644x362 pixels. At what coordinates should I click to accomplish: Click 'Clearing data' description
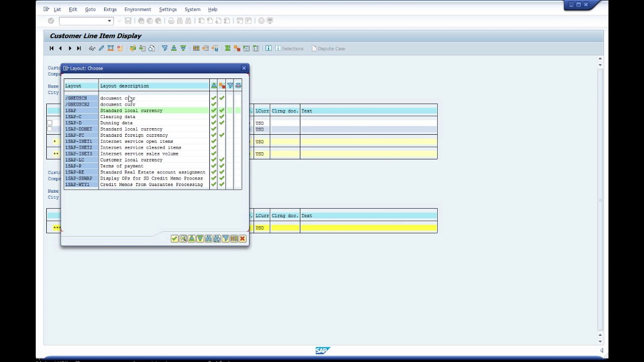tap(118, 117)
